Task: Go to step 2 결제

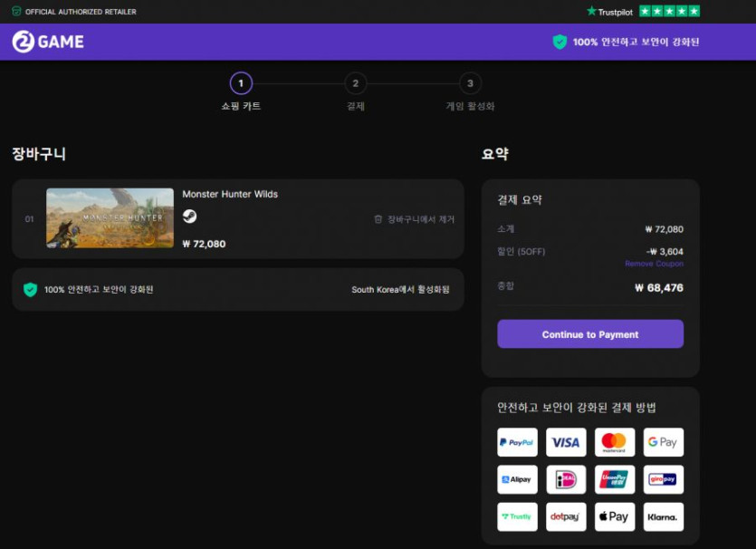Action: coord(355,84)
